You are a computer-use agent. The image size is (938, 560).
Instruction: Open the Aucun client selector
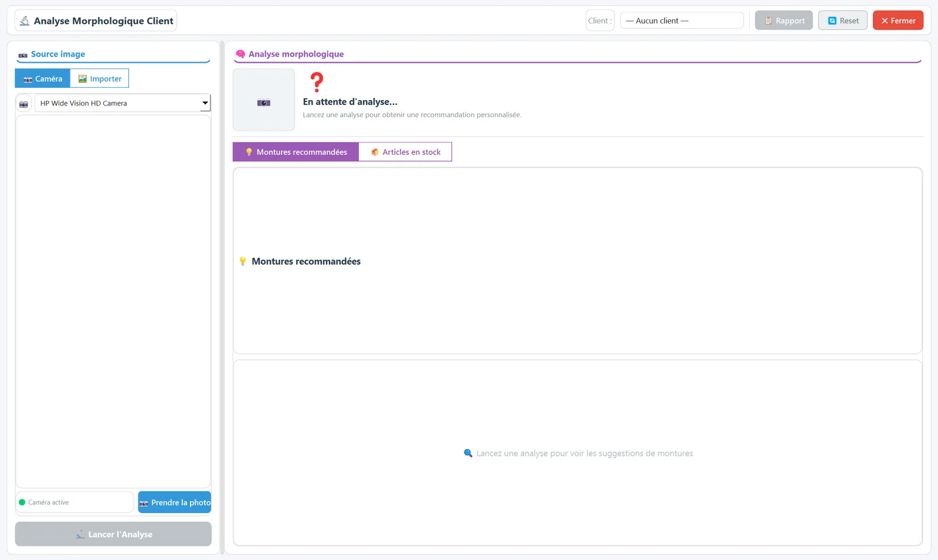(682, 21)
